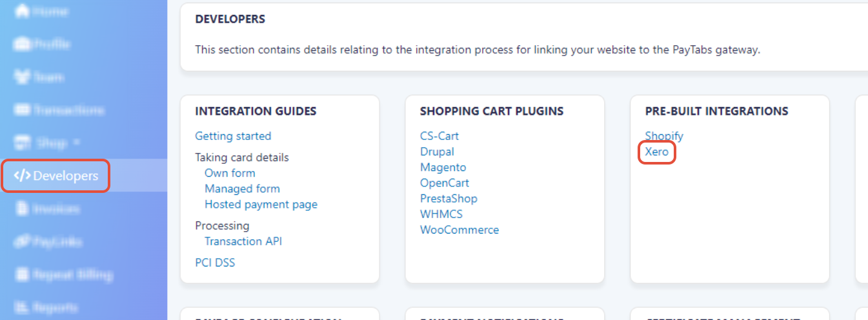
Task: Open the Hosted payment page link
Action: [x=261, y=204]
